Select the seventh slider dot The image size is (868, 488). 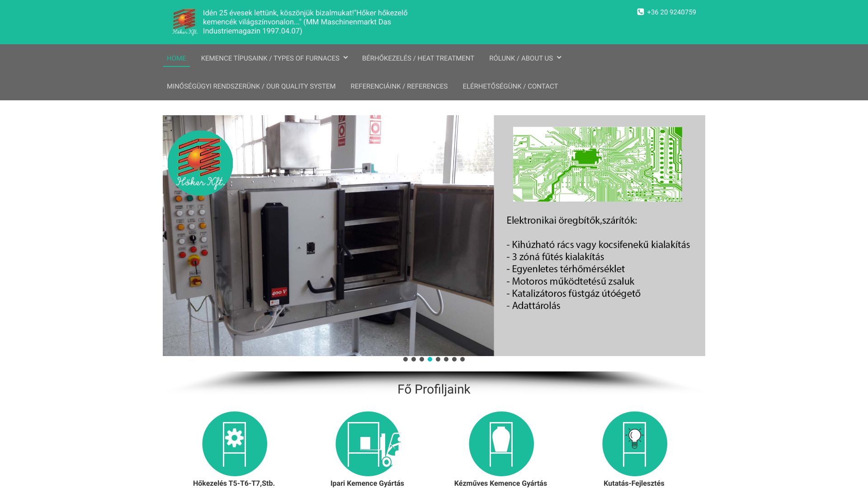click(454, 359)
